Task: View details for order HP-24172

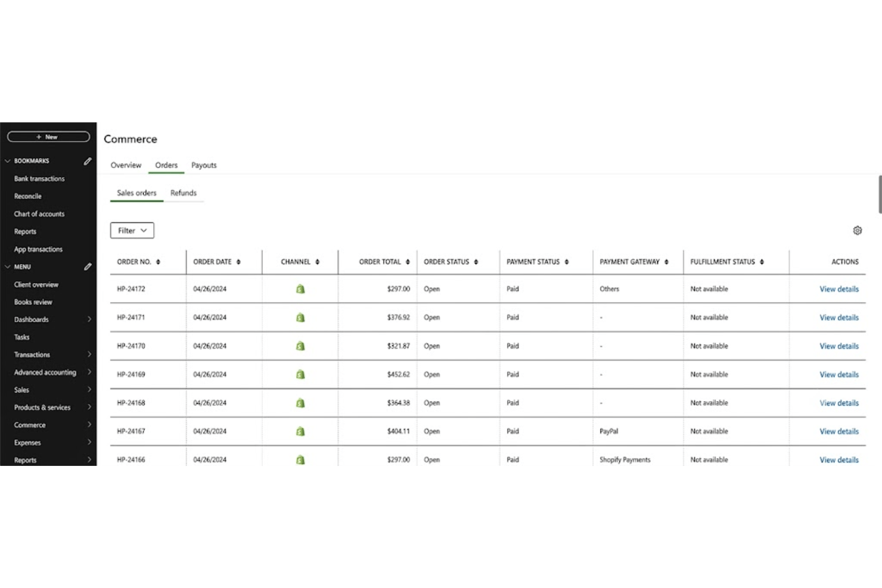Action: [839, 289]
